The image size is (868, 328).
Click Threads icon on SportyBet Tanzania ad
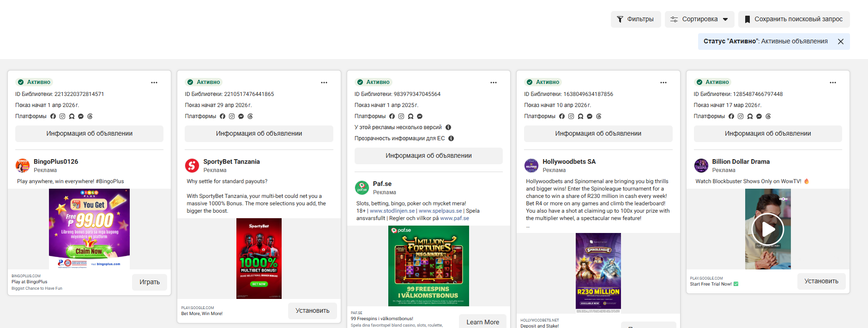point(250,116)
